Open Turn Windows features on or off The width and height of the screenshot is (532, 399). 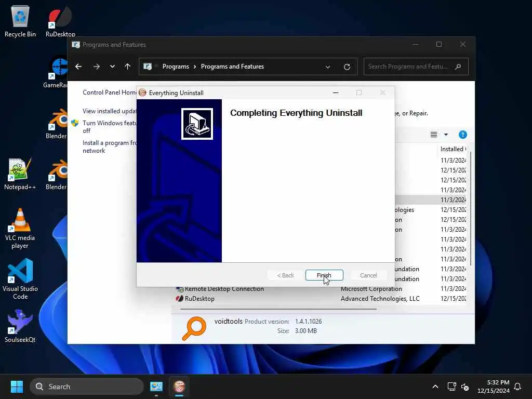click(x=109, y=127)
